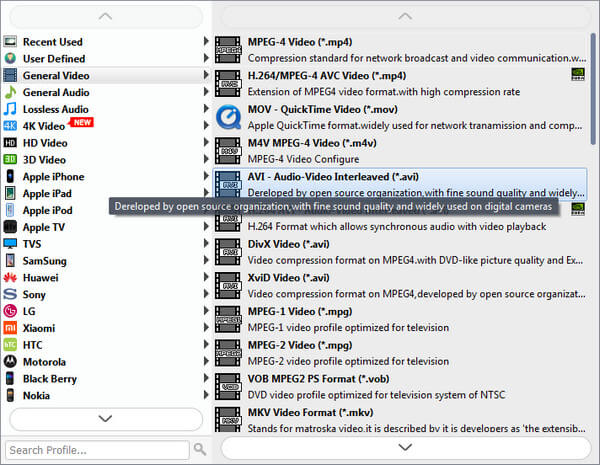Click the 4K Video icon
Viewport: 600px width, 465px height.
click(x=10, y=126)
